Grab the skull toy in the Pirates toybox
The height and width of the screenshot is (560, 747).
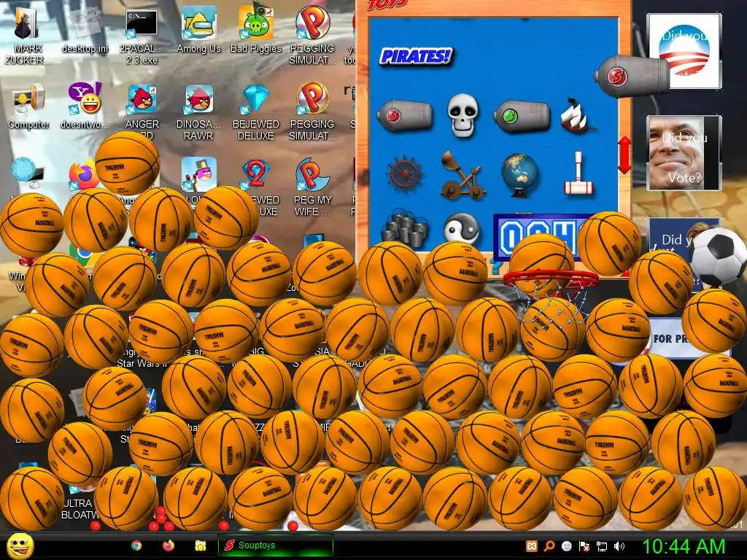(x=462, y=114)
